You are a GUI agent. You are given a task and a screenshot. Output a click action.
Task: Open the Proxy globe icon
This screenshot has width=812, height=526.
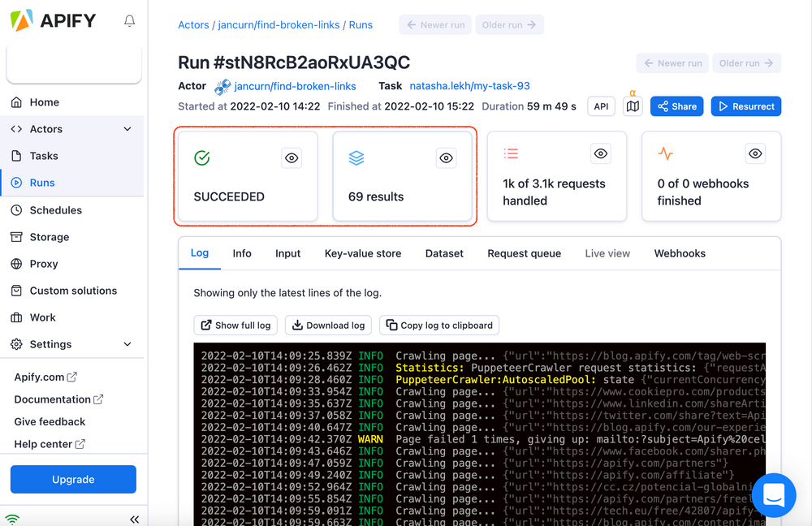pos(17,263)
